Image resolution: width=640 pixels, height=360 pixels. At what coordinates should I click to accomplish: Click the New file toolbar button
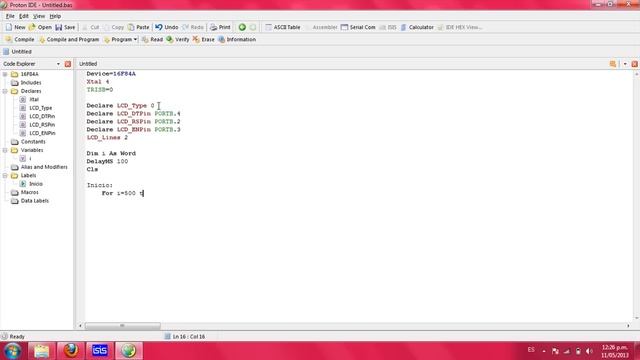pos(15,27)
